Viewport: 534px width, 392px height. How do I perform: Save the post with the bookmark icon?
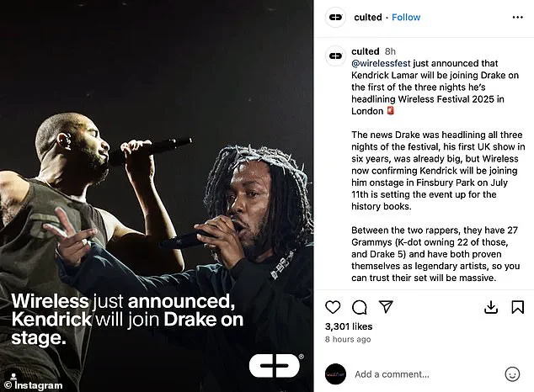point(518,307)
